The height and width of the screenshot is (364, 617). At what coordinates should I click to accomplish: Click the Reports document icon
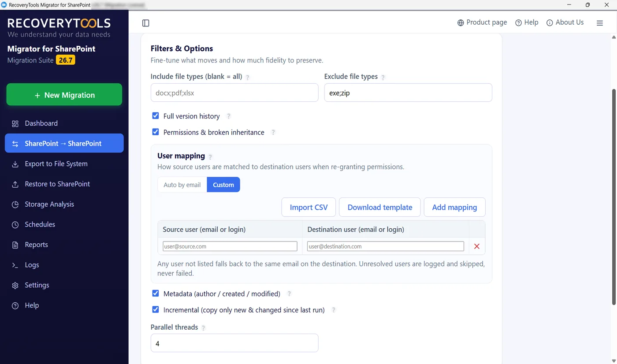coord(15,245)
